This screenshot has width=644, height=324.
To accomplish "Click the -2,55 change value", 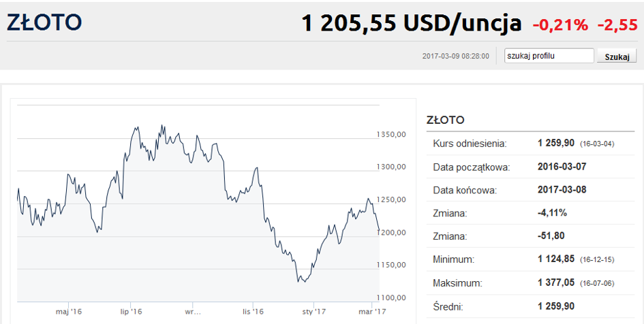I will tap(617, 25).
